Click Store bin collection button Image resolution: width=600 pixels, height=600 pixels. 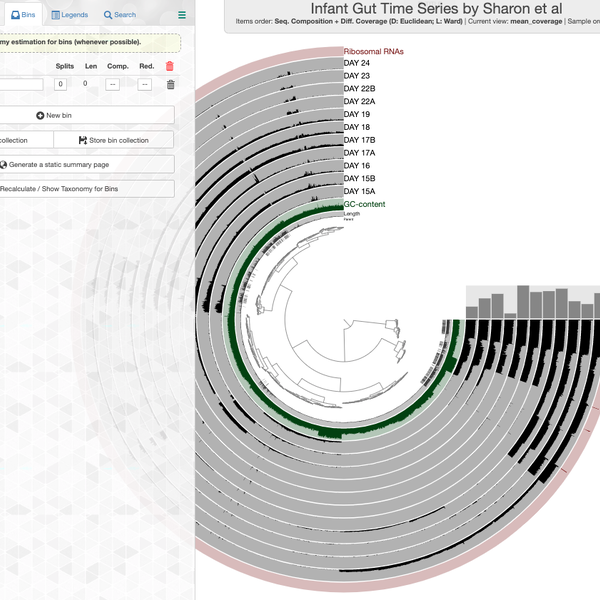(x=114, y=140)
